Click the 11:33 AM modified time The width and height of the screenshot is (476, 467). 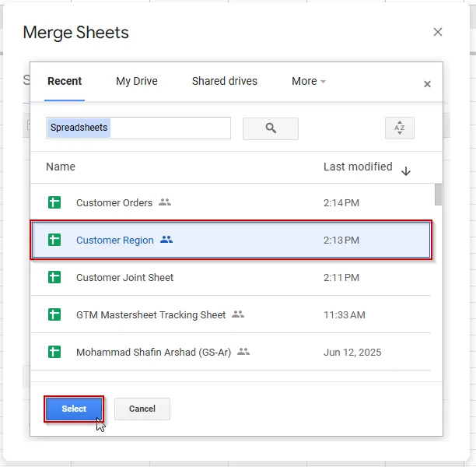(x=345, y=314)
